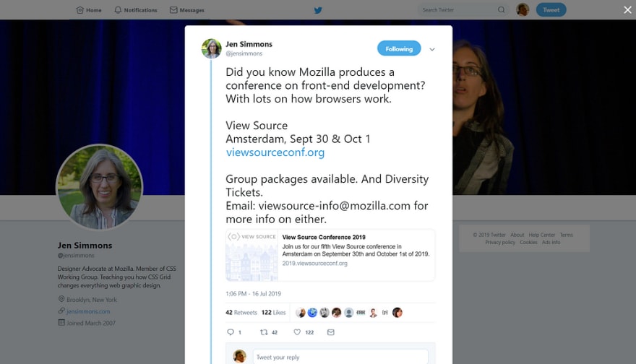Open the viewsourceconf.org link
The height and width of the screenshot is (364, 636).
275,152
